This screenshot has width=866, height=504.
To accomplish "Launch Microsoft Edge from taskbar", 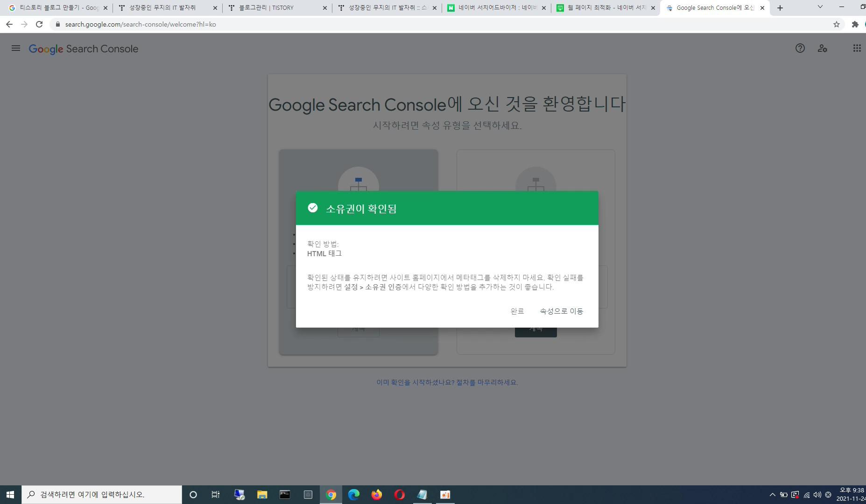I will [x=354, y=495].
